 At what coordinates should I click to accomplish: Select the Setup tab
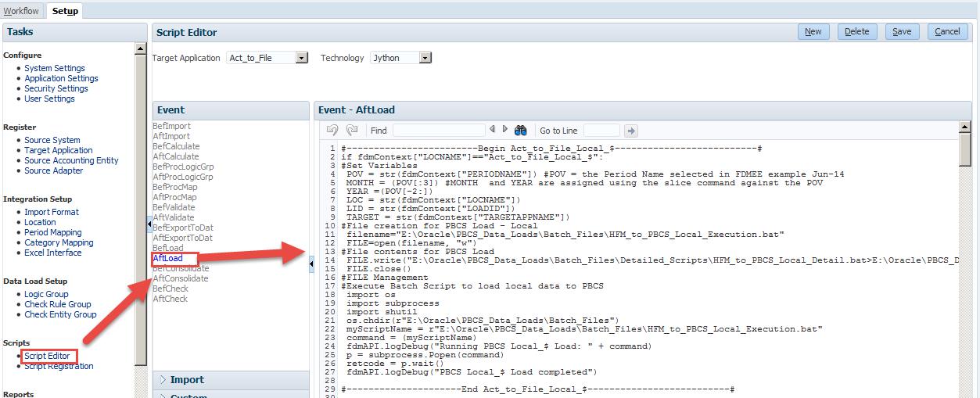[65, 11]
